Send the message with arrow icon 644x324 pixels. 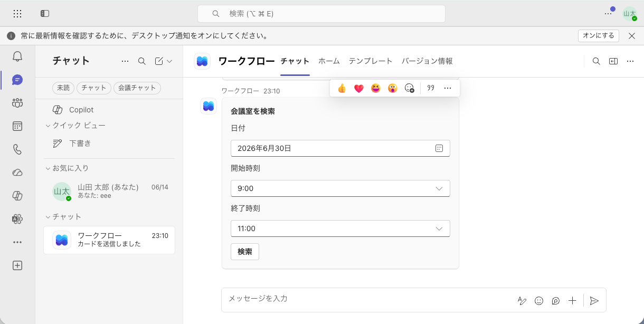click(x=594, y=301)
